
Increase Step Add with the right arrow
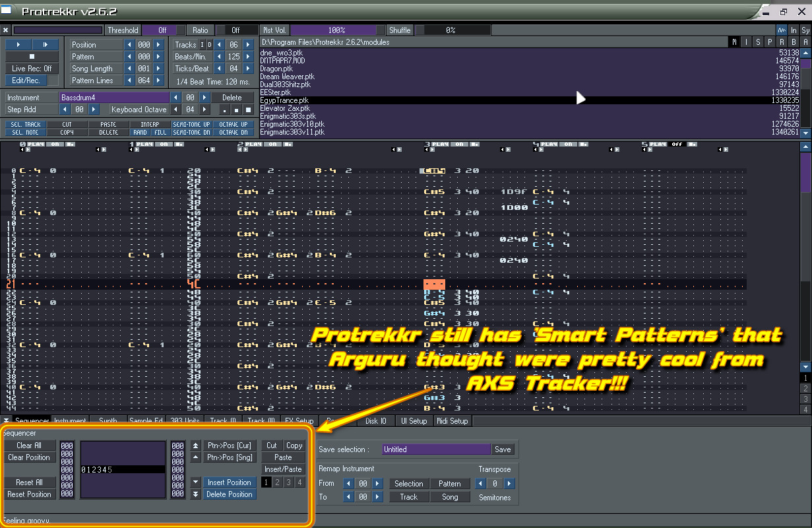point(94,110)
